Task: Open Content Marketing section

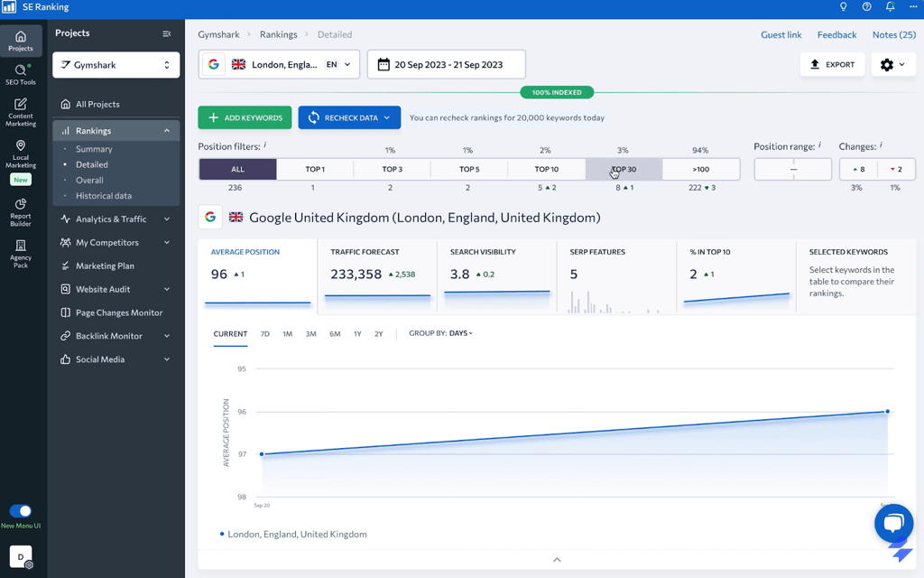Action: (x=21, y=112)
